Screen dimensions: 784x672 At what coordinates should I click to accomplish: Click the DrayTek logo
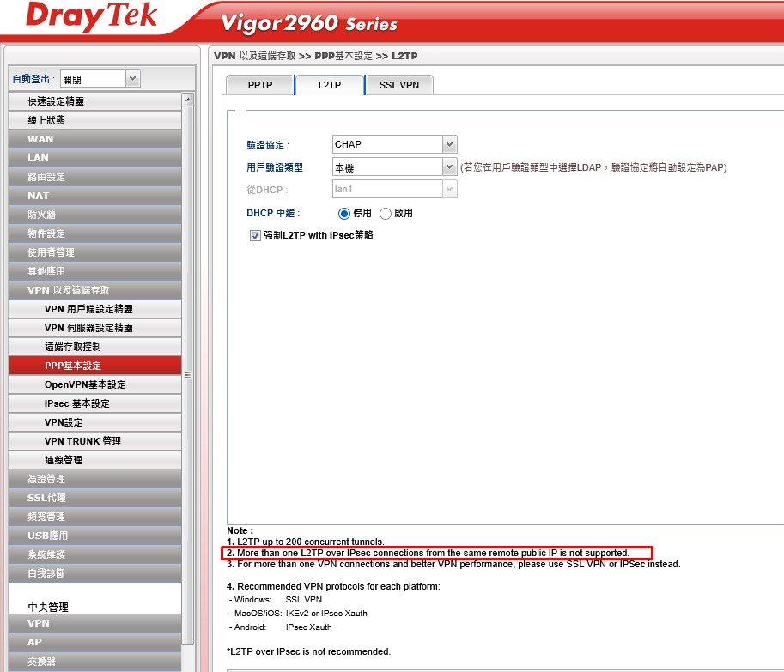(92, 16)
